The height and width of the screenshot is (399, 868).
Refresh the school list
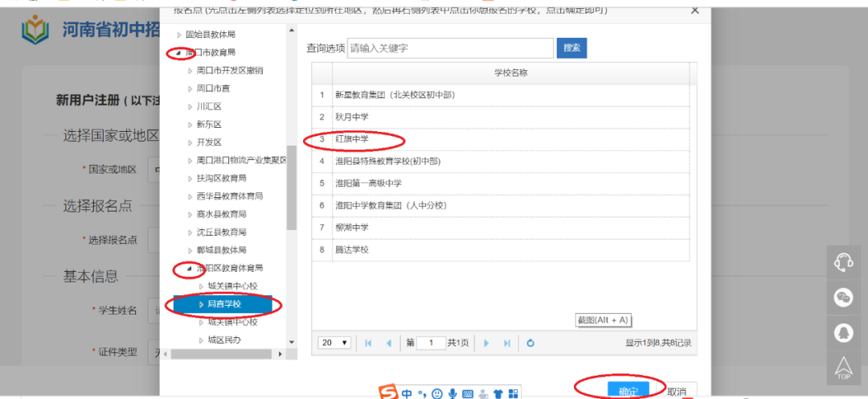click(x=530, y=343)
